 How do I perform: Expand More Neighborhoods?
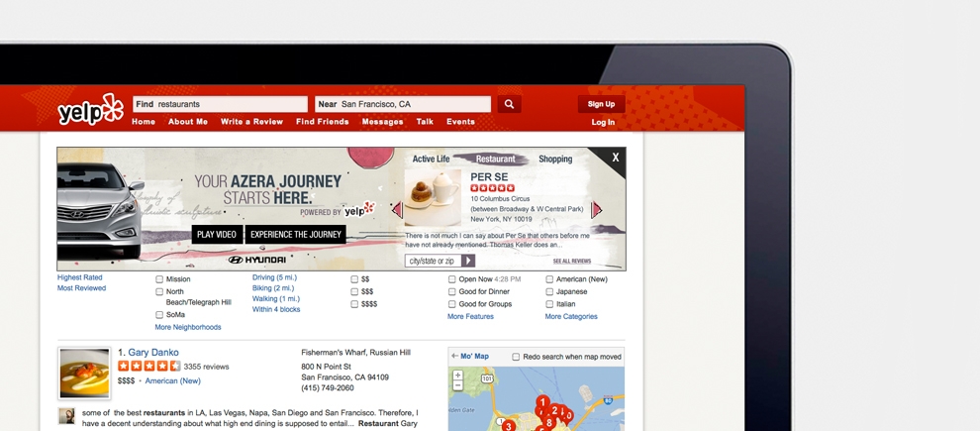coord(188,327)
